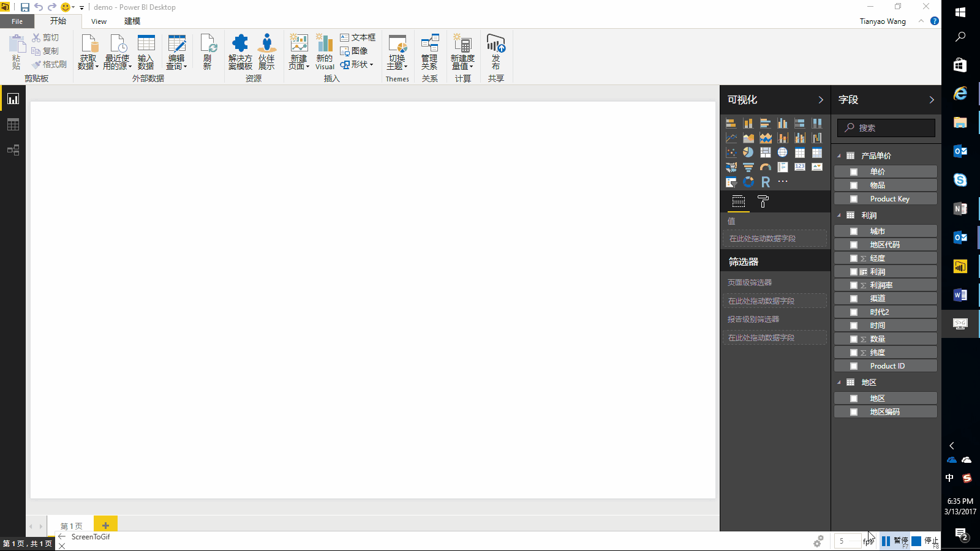Collapse the 可视化 pane chevron

[821, 100]
